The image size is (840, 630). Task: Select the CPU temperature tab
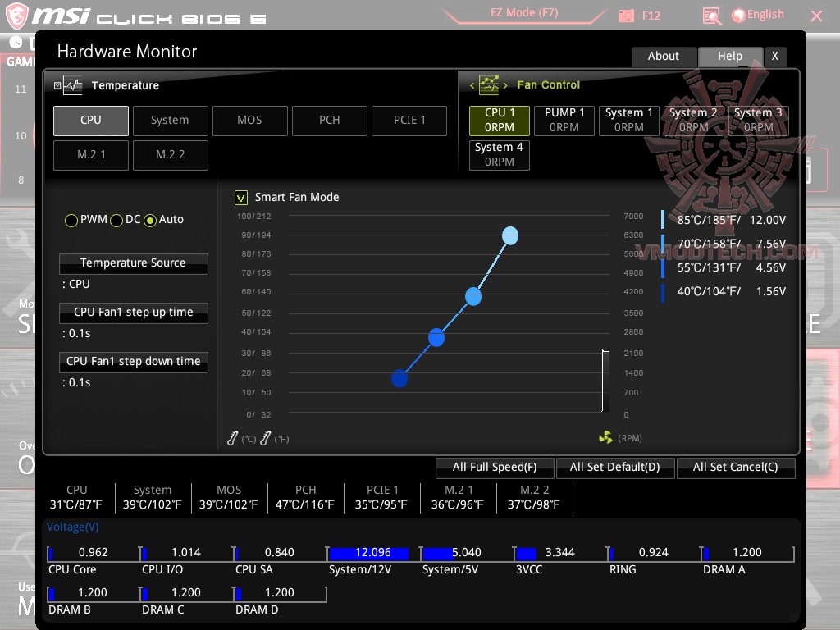(90, 121)
